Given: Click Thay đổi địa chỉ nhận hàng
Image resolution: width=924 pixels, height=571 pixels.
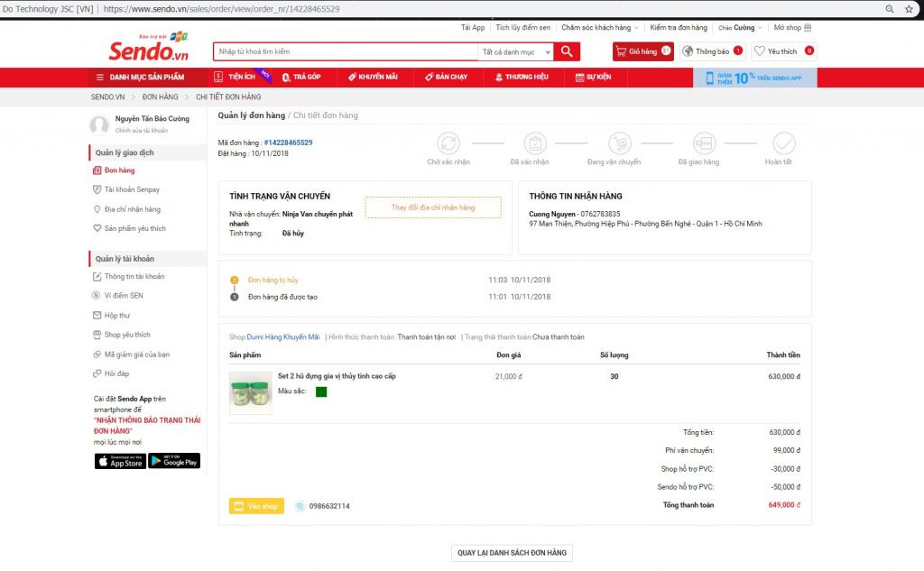Looking at the screenshot, I should (433, 207).
